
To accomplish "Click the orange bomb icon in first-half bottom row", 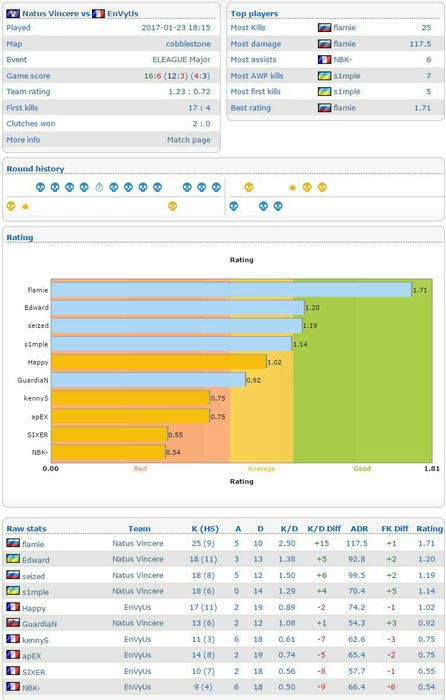I will click(x=25, y=206).
